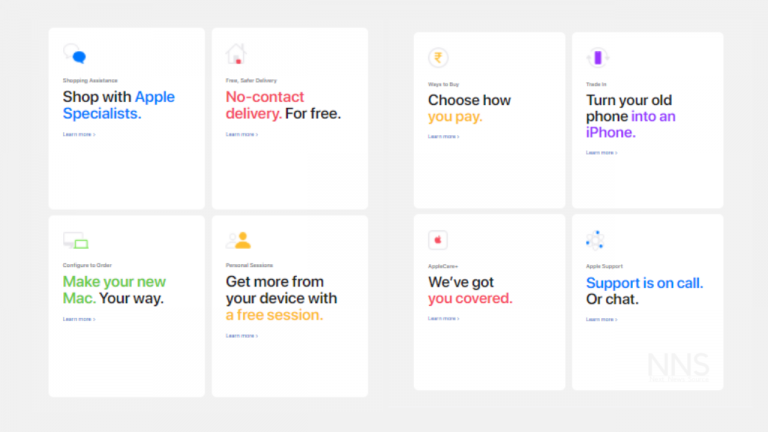768x432 pixels.
Task: Follow Learn more under Support is on call
Action: (601, 319)
